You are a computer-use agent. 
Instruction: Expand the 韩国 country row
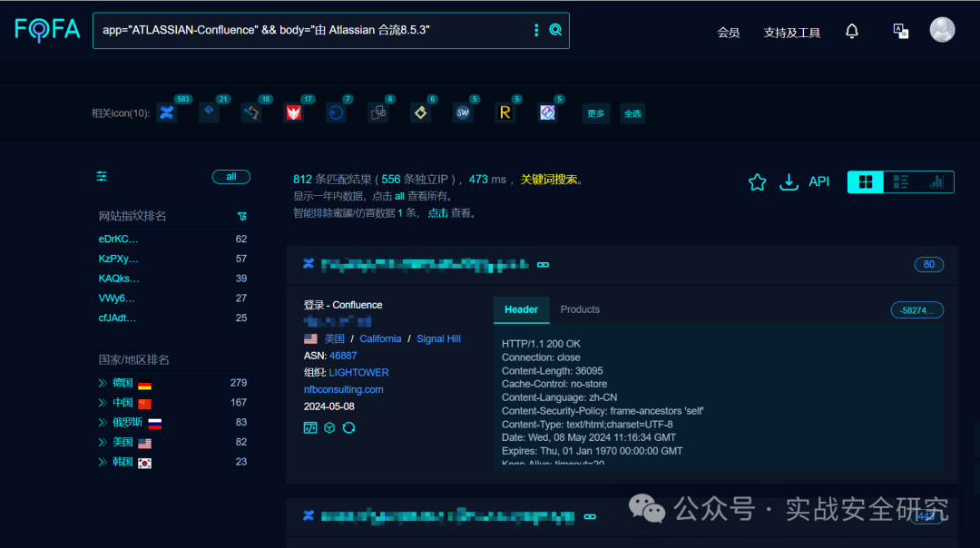click(x=103, y=463)
